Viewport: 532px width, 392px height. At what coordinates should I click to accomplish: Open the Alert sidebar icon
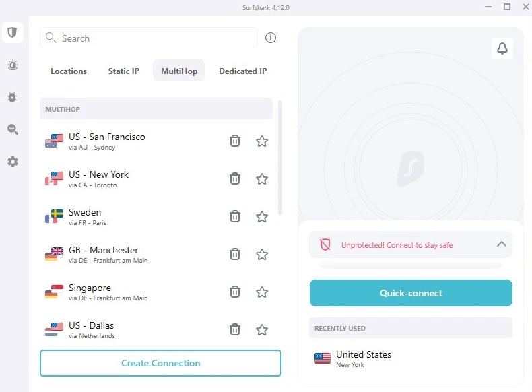[x=12, y=65]
